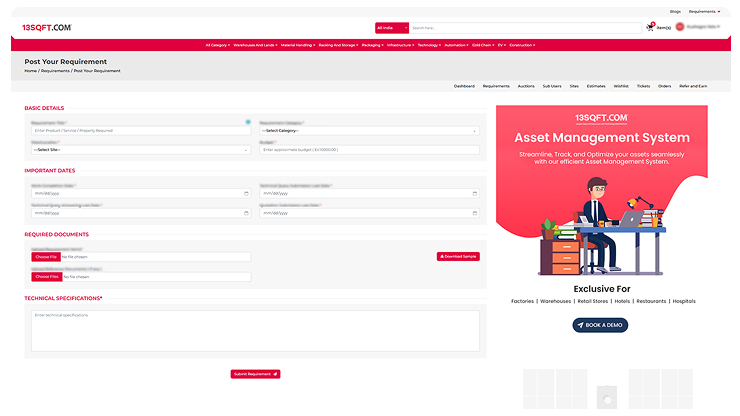Screen dimensions: 740x416
Task: Go to the Refer and Earn tab
Action: [x=693, y=86]
